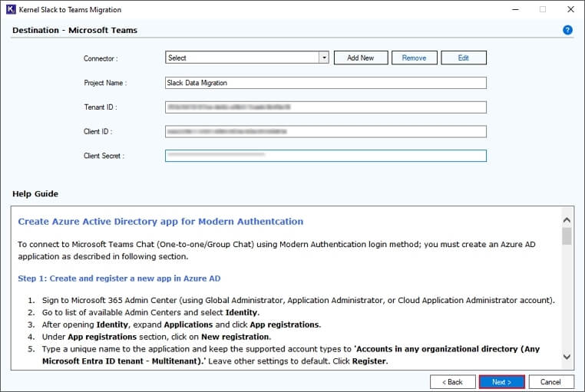Click the 'Help Guide' section label

35,194
